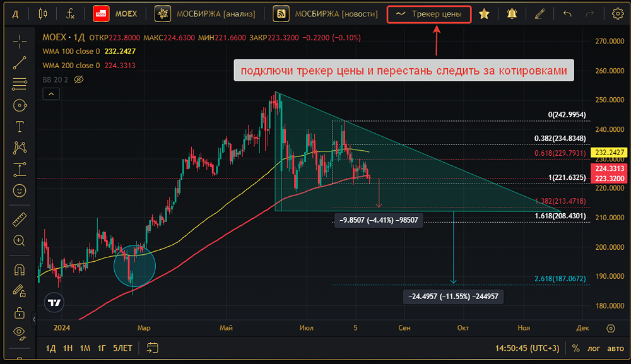The image size is (631, 364).
Task: Open the XABCD pattern tool
Action: 20,148
